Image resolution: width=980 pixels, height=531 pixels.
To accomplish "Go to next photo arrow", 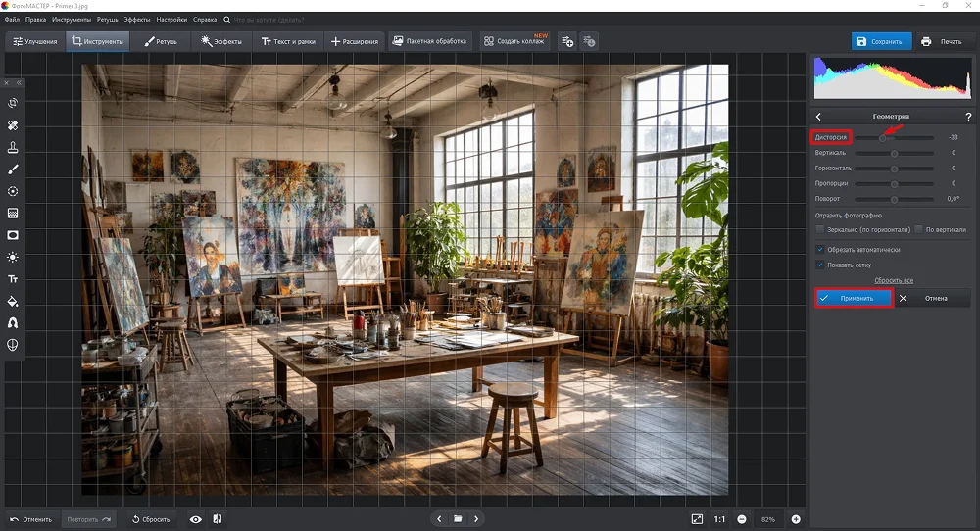I will (x=476, y=519).
